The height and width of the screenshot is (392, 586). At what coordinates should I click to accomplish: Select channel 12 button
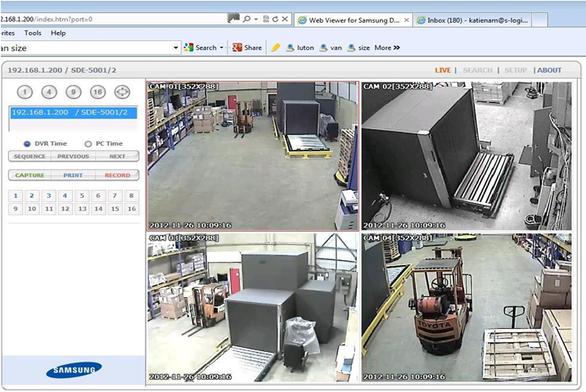point(65,209)
